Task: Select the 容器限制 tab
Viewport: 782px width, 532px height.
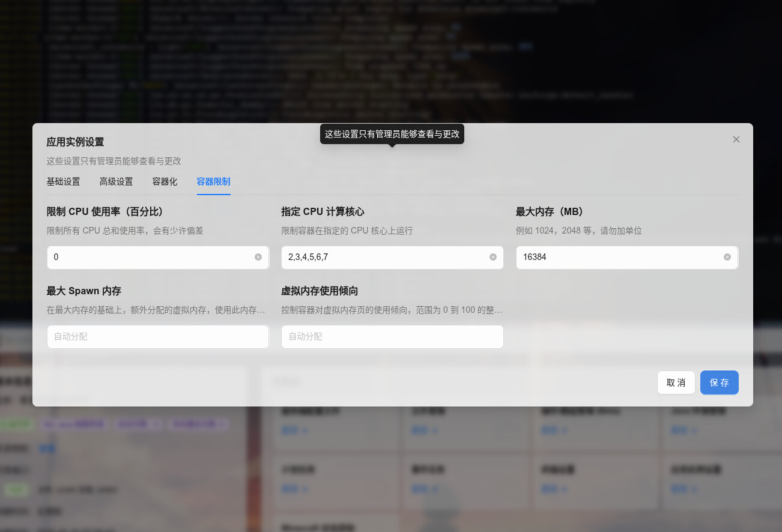Action: [213, 181]
